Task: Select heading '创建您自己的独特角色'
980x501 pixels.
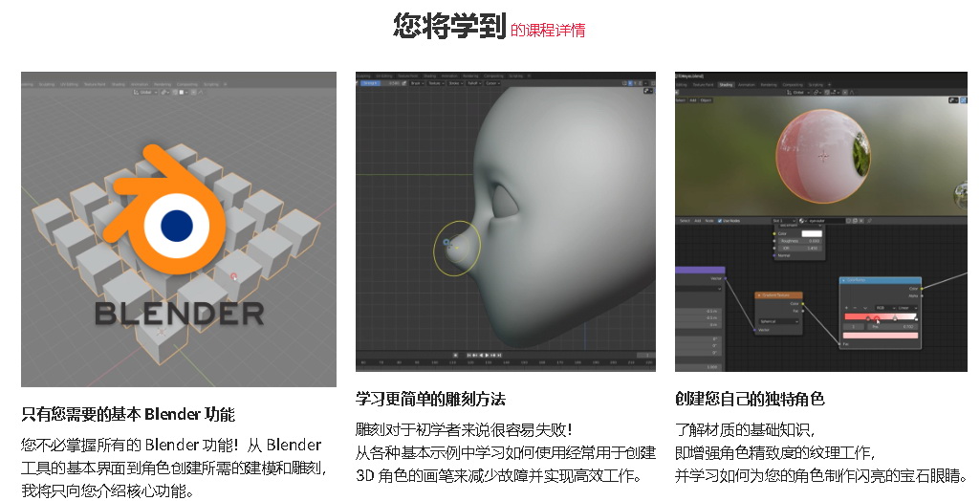Action: [750, 400]
